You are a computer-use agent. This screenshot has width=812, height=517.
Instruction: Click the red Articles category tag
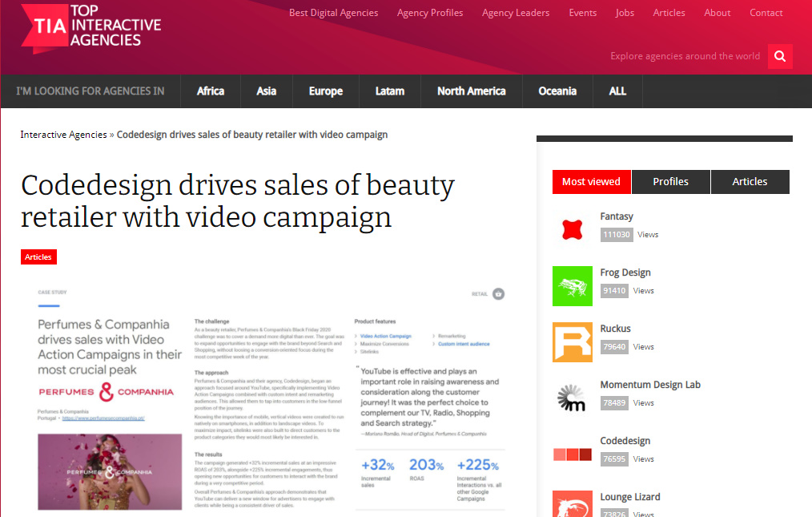coord(38,256)
